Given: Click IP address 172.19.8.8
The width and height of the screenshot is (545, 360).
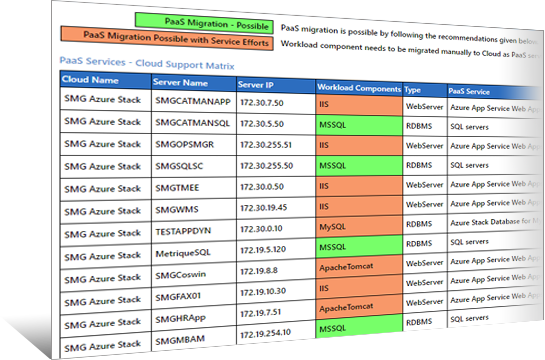Looking at the screenshot, I should click(259, 271).
